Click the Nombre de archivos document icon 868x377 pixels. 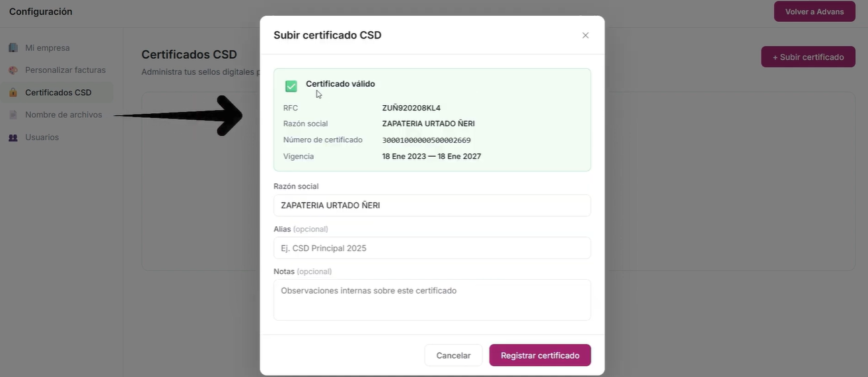click(x=13, y=115)
